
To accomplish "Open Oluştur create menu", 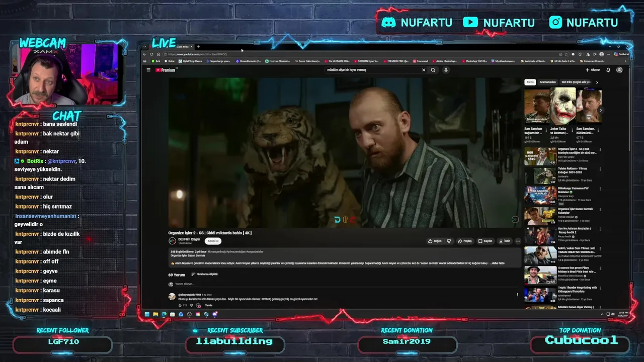I will click(593, 70).
